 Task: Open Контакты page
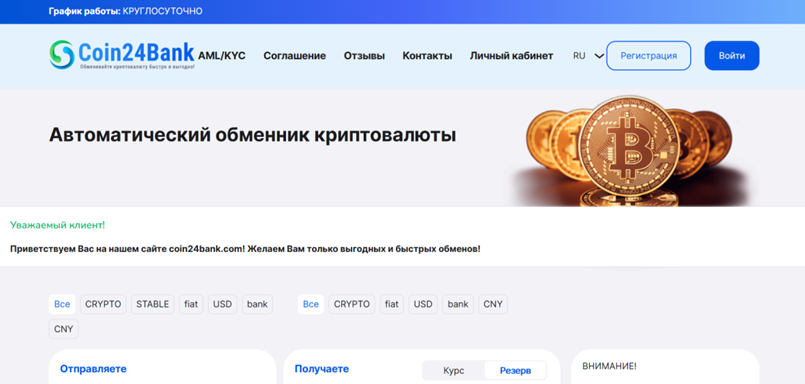pos(427,56)
